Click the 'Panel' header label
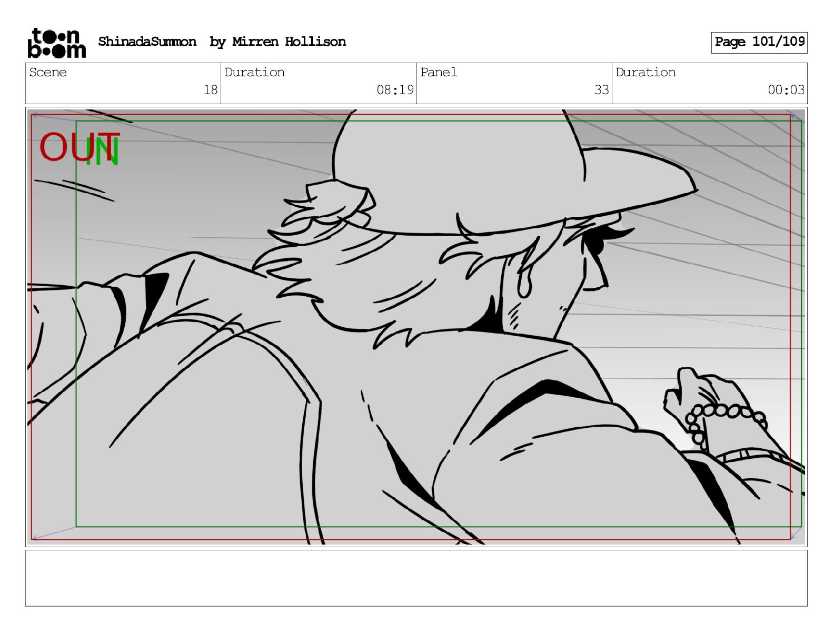 439,72
